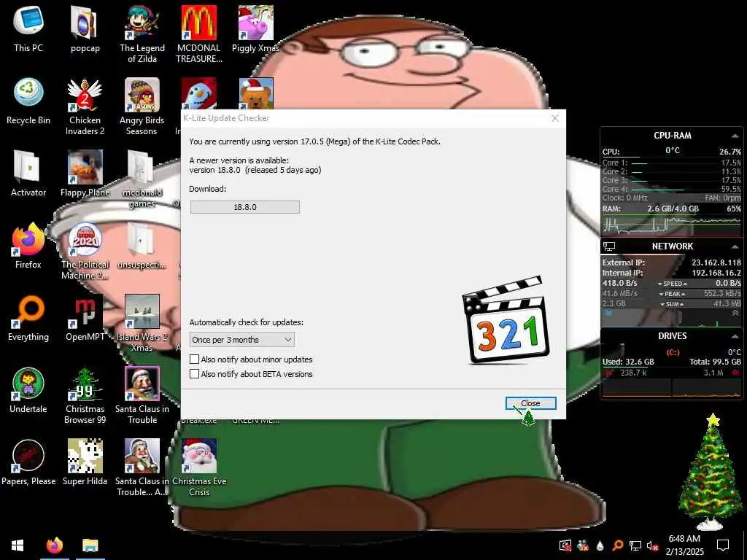Launch the OpenMPT shortcut
Viewport: 747px width, 560px height.
point(85,318)
